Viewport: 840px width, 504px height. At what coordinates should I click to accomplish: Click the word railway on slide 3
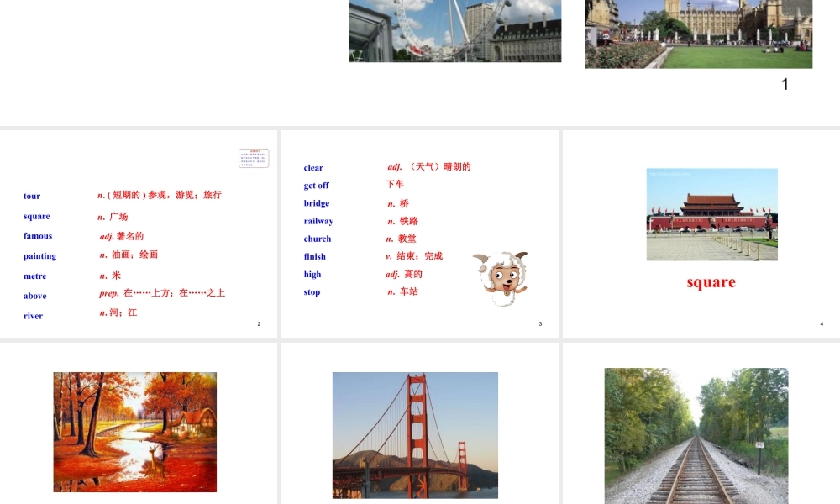tap(318, 220)
